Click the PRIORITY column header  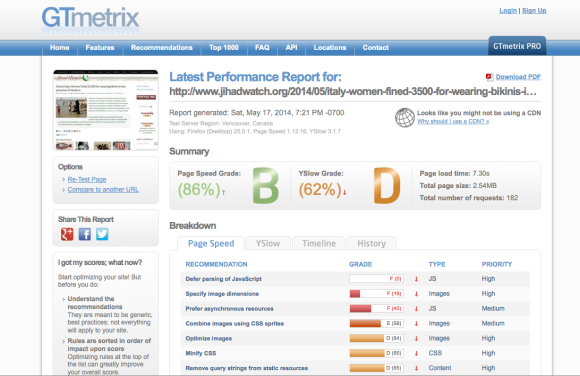pos(497,264)
